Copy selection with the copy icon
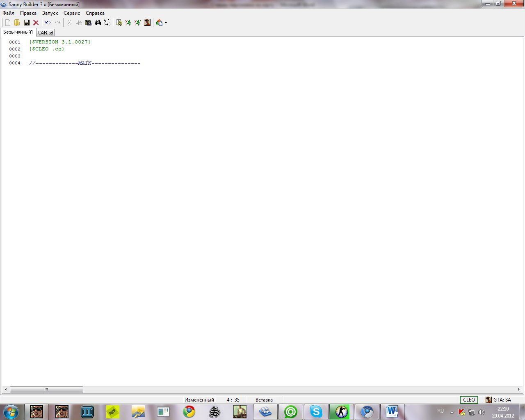The image size is (525, 420). (x=79, y=23)
